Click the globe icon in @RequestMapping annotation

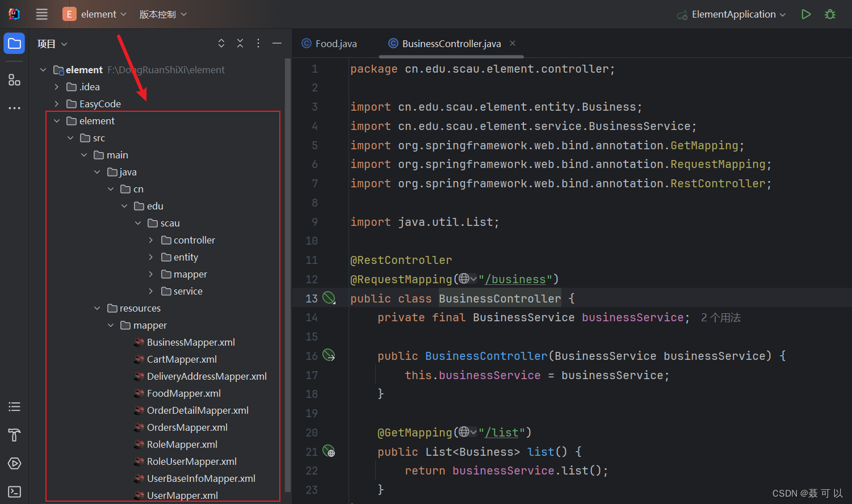[464, 279]
